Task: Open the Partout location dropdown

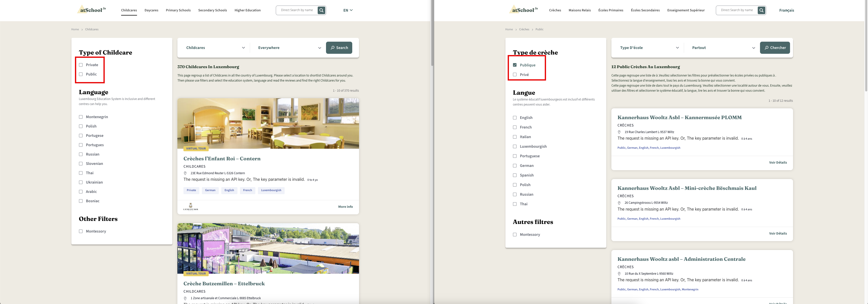Action: pyautogui.click(x=723, y=48)
